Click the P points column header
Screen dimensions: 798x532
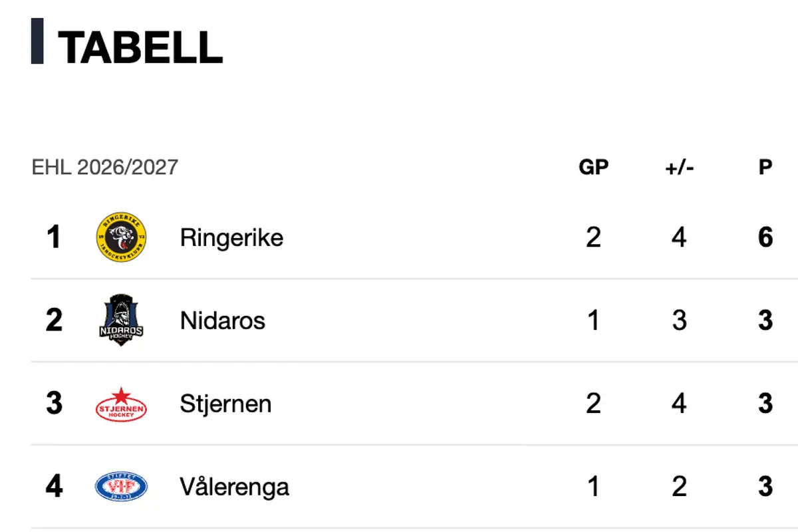765,167
